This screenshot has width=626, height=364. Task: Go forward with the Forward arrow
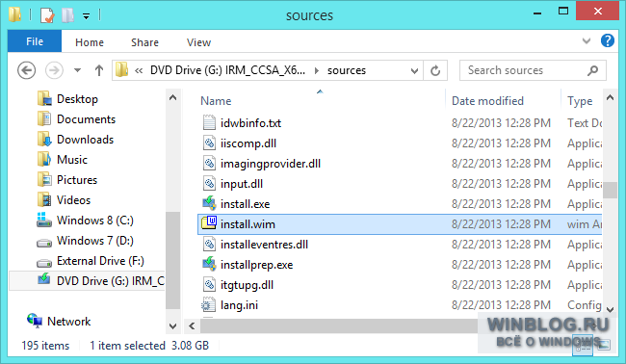click(54, 70)
